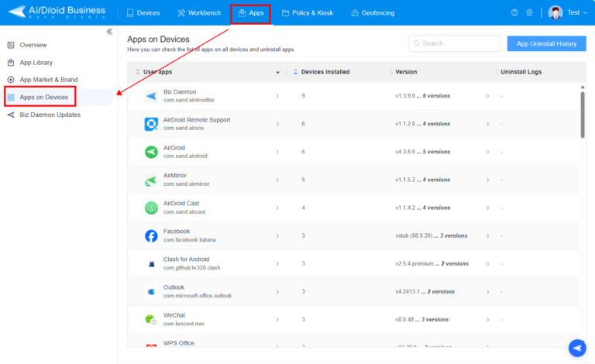Screen dimensions: 595x364
Task: Select the AirDroid Cast app name
Action: point(181,204)
